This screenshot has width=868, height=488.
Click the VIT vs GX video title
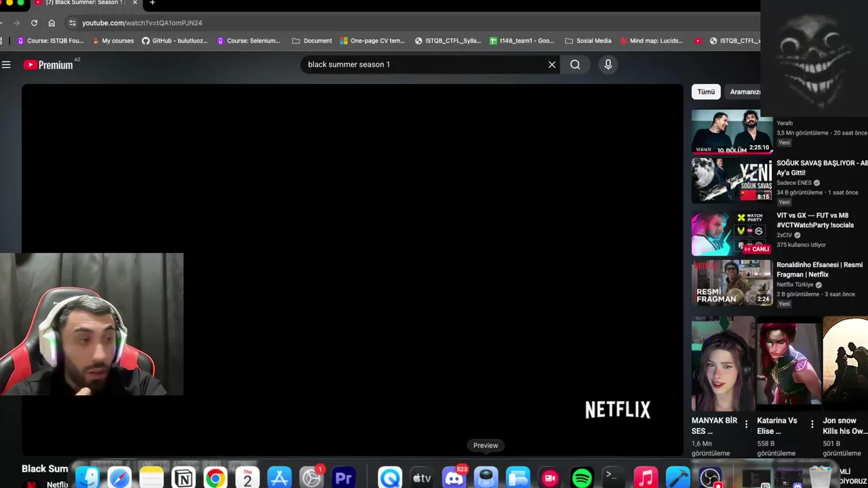pos(815,220)
